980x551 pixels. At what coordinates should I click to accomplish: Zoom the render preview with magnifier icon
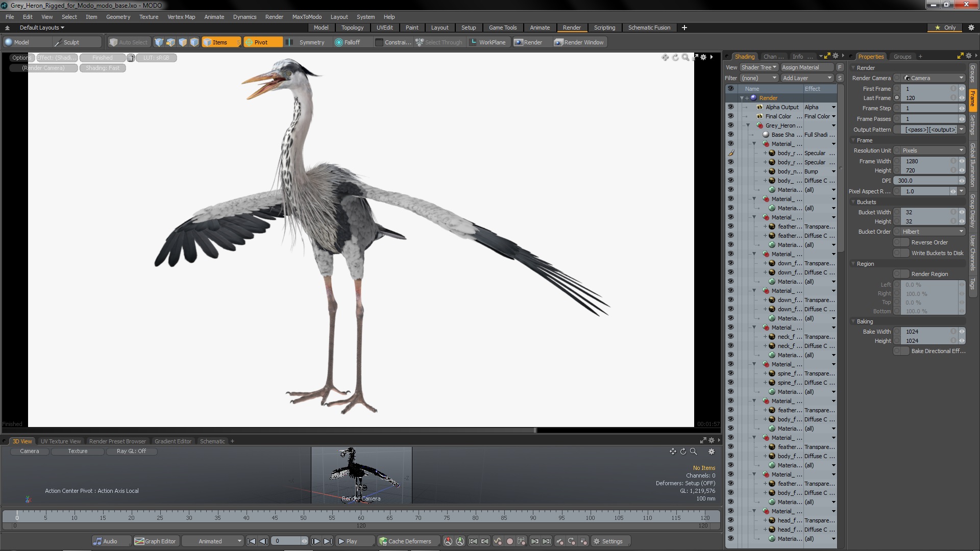[x=685, y=57]
